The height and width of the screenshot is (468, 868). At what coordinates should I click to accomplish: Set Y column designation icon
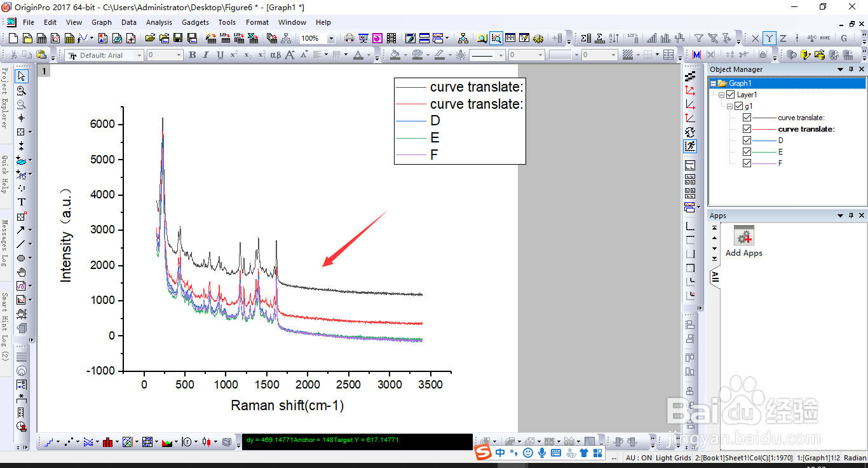pos(770,38)
